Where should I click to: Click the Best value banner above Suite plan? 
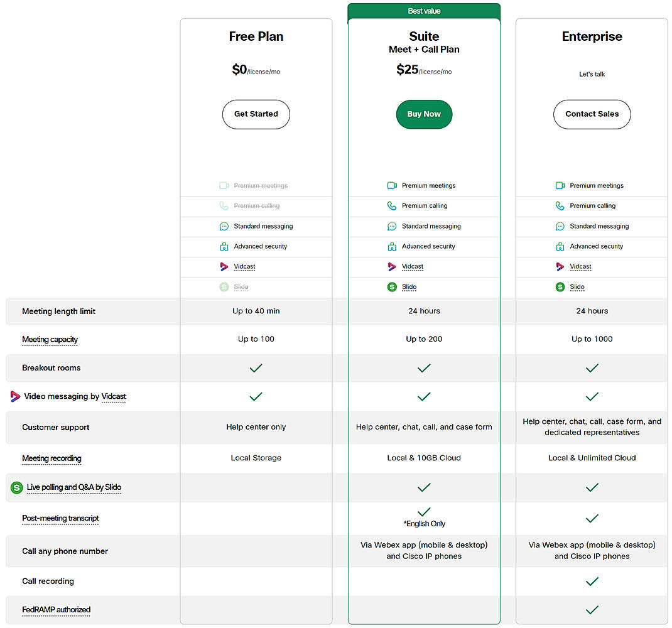pos(424,10)
